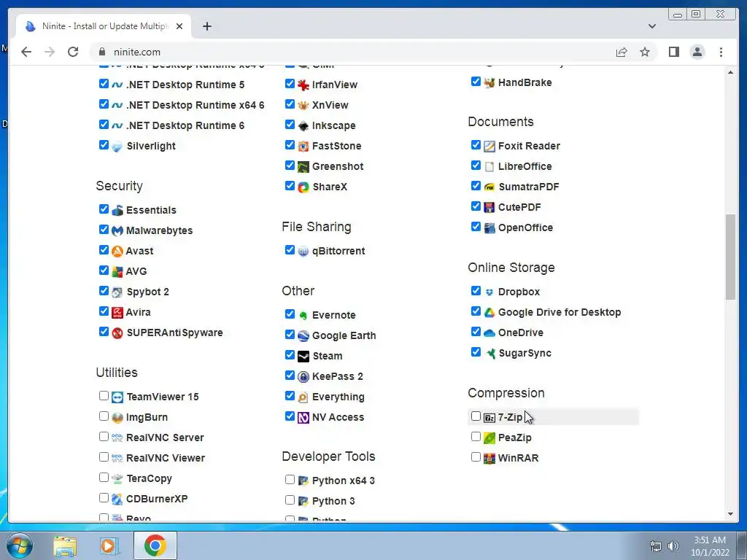Screen dimensions: 747x560
Task: Click the Inkscape app icon
Action: (303, 125)
